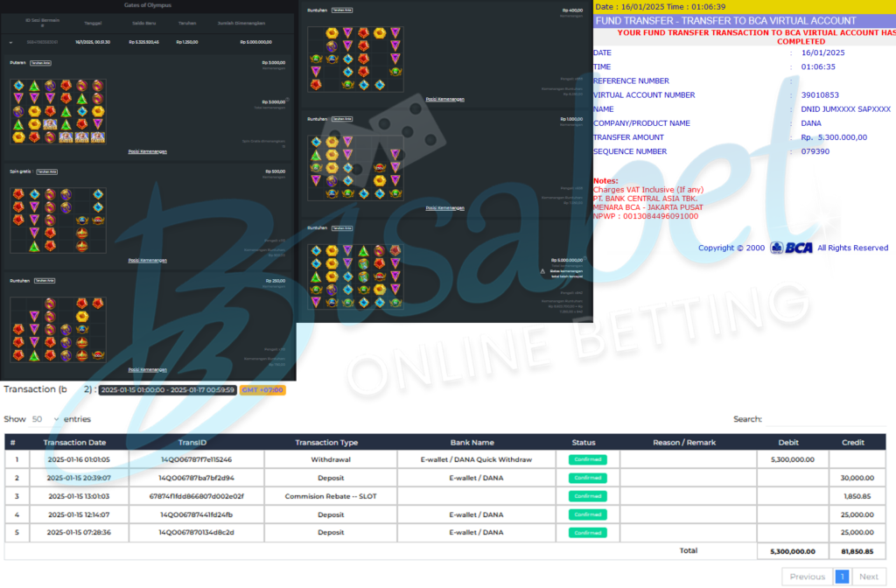Click the Taruhan Ante badge next to Spin gratis
Viewport: 896px width, 588px height.
click(46, 171)
